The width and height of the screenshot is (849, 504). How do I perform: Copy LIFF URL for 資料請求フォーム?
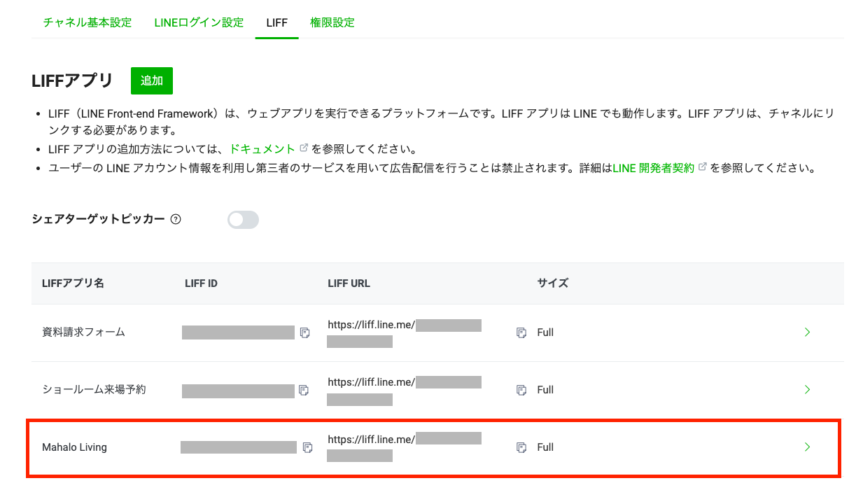[521, 332]
